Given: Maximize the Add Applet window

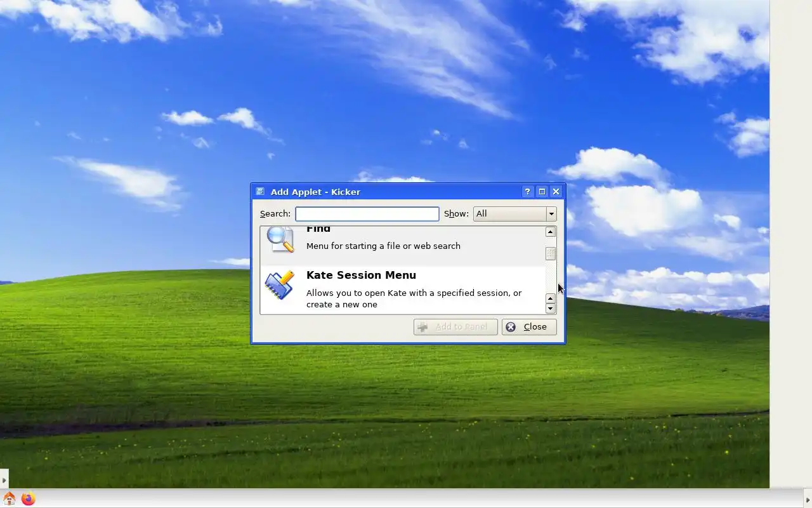Looking at the screenshot, I should point(542,191).
